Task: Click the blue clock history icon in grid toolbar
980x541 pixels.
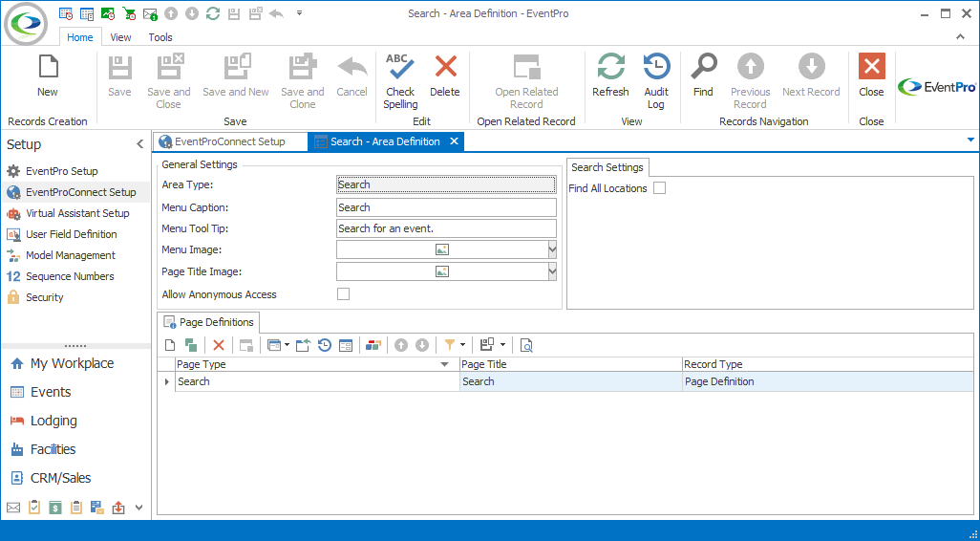Action: [x=325, y=345]
